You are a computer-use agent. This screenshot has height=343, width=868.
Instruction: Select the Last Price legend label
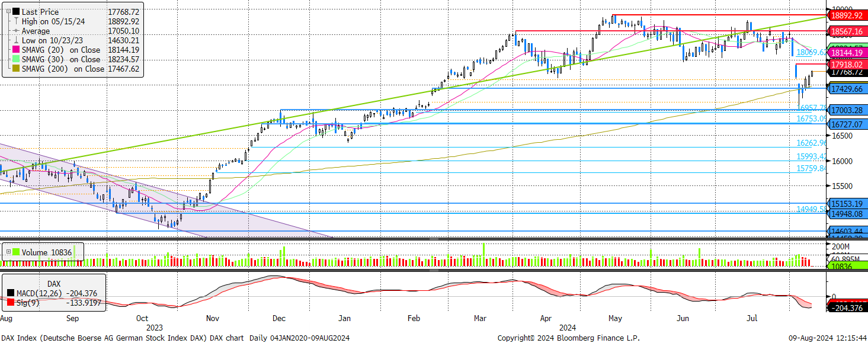39,11
